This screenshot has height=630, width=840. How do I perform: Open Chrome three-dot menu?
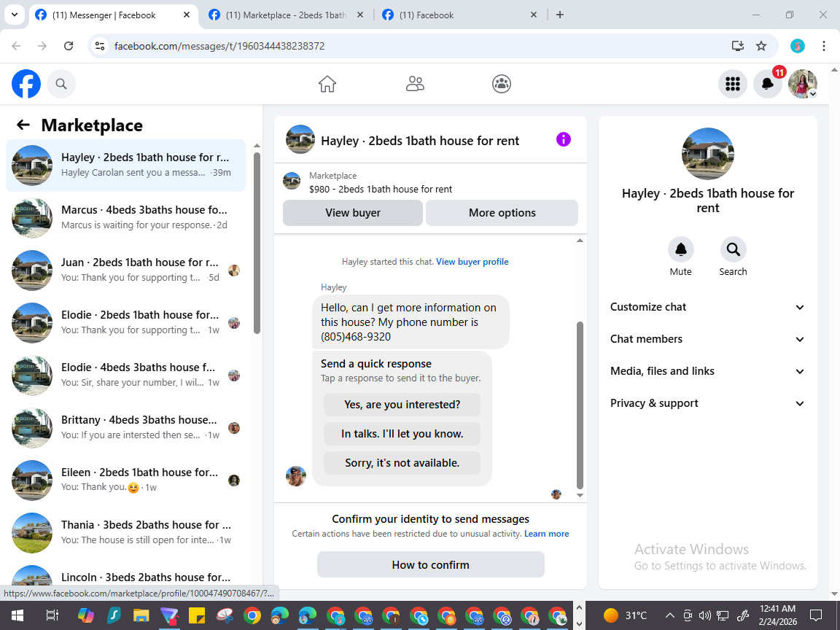pos(824,46)
